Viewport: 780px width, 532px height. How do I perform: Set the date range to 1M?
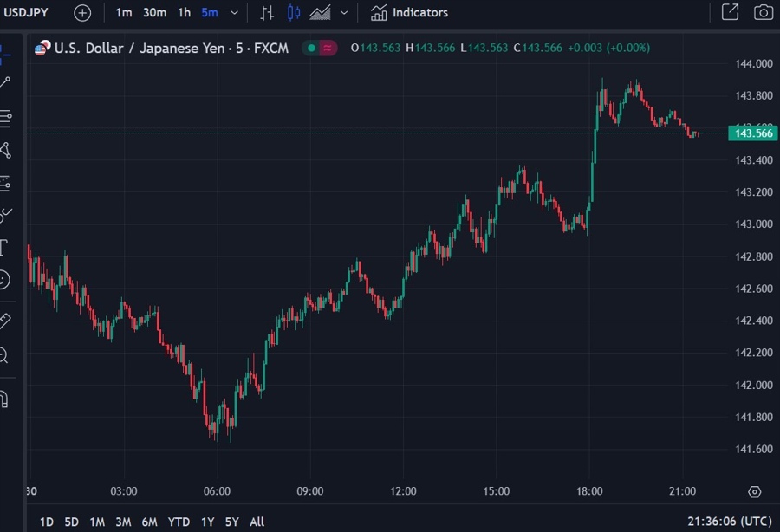coord(97,522)
